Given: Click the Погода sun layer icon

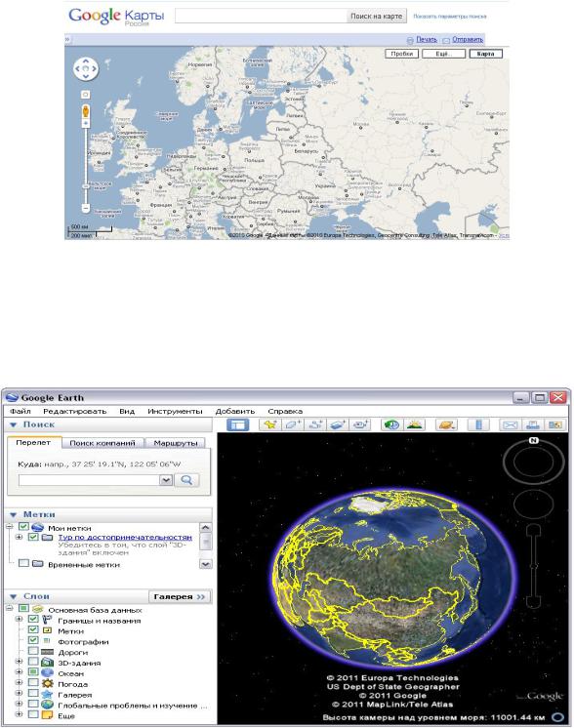Looking at the screenshot, I should (x=47, y=683).
